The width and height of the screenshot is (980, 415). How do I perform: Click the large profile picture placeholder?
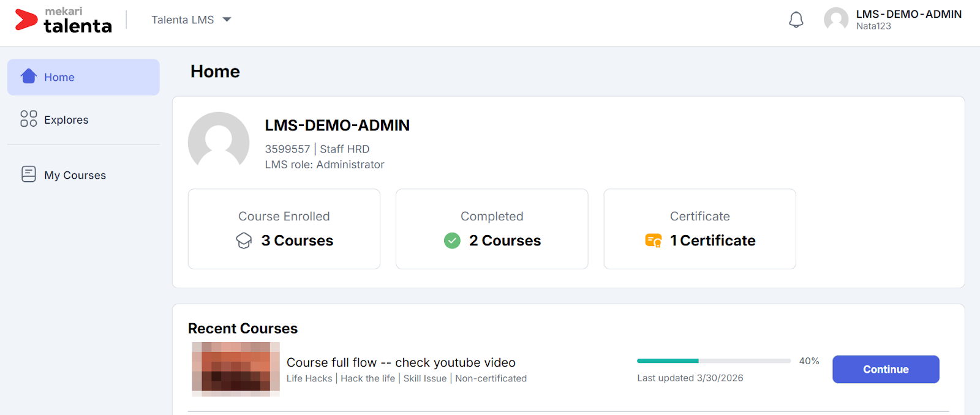click(x=219, y=142)
